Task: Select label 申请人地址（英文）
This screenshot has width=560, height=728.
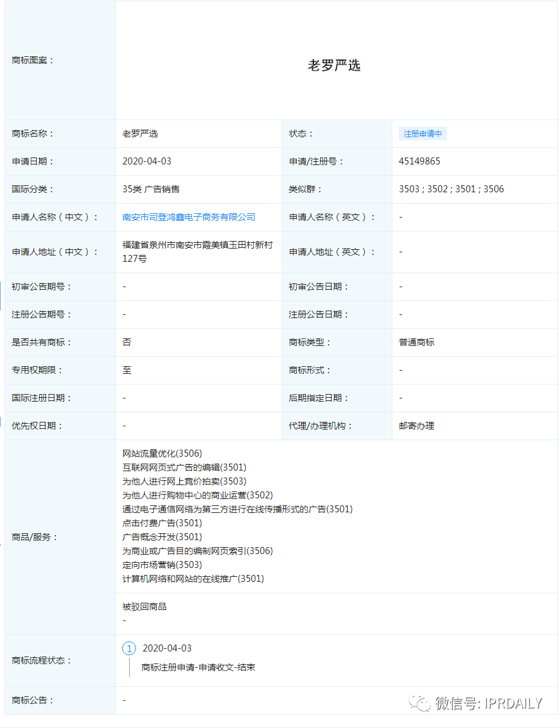Action: click(x=332, y=252)
